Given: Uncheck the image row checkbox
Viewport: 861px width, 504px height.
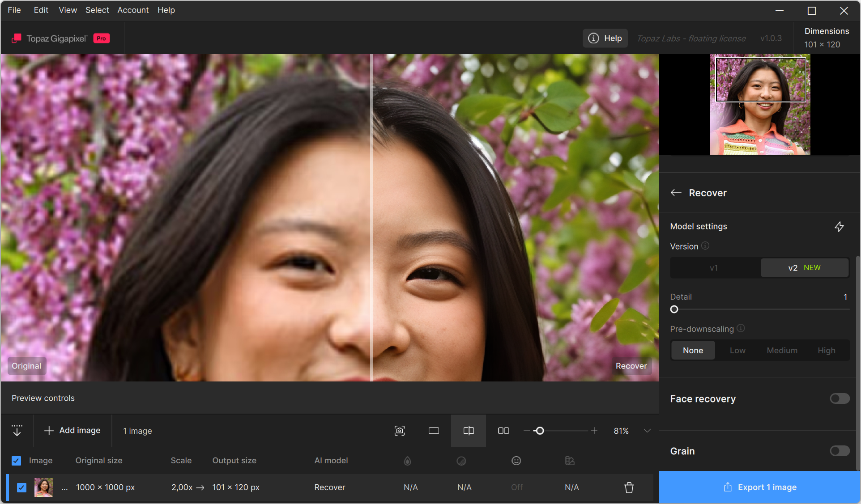Looking at the screenshot, I should (21, 487).
